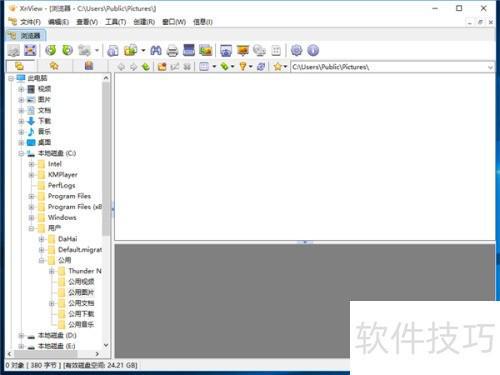This screenshot has height=375, width=500.
Task: Open the screen capture camera tool
Action: tap(226, 51)
